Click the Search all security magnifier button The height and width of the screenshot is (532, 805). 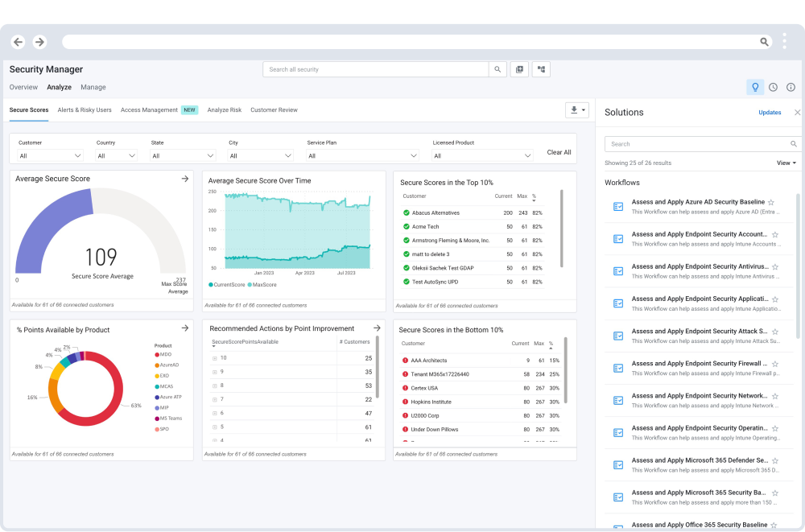pos(497,69)
